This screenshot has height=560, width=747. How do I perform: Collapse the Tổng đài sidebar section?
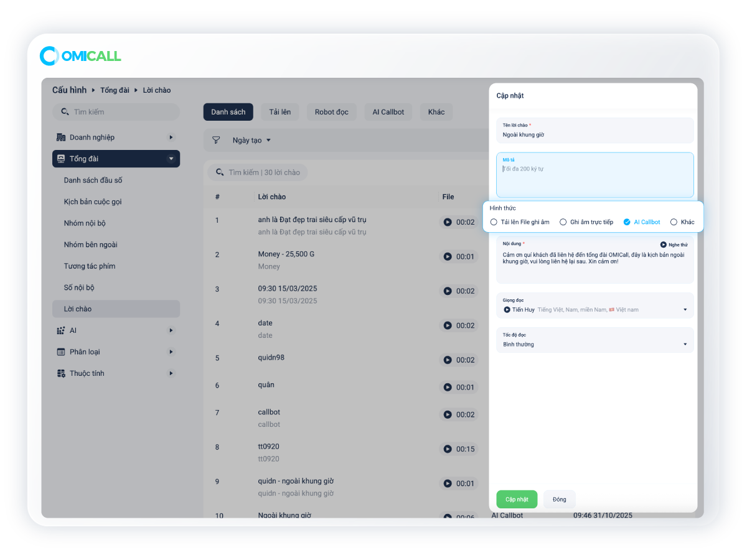tap(171, 159)
